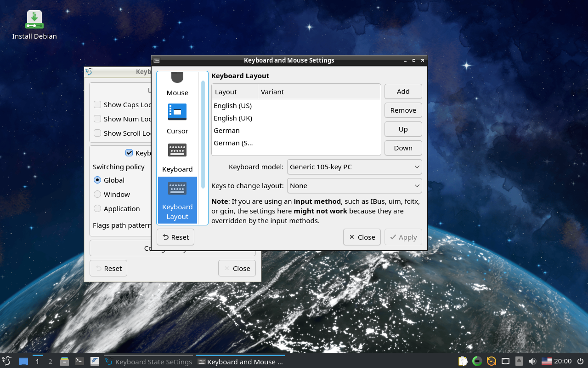Image resolution: width=588 pixels, height=368 pixels.
Task: Click the power button icon in panel
Action: [580, 362]
